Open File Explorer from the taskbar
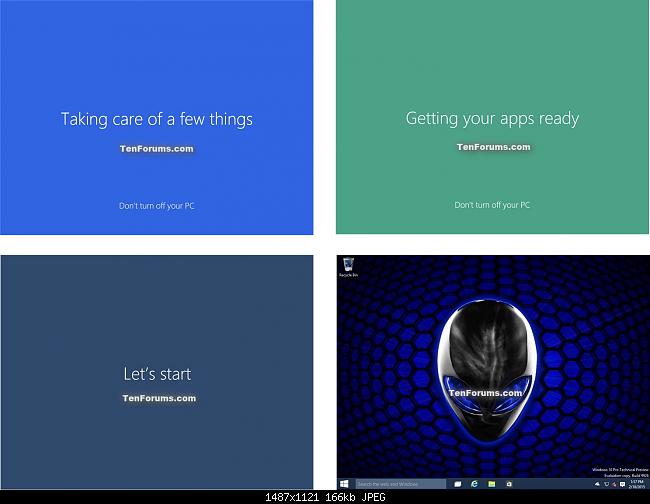Viewport: 650px width, 504px height. point(492,484)
